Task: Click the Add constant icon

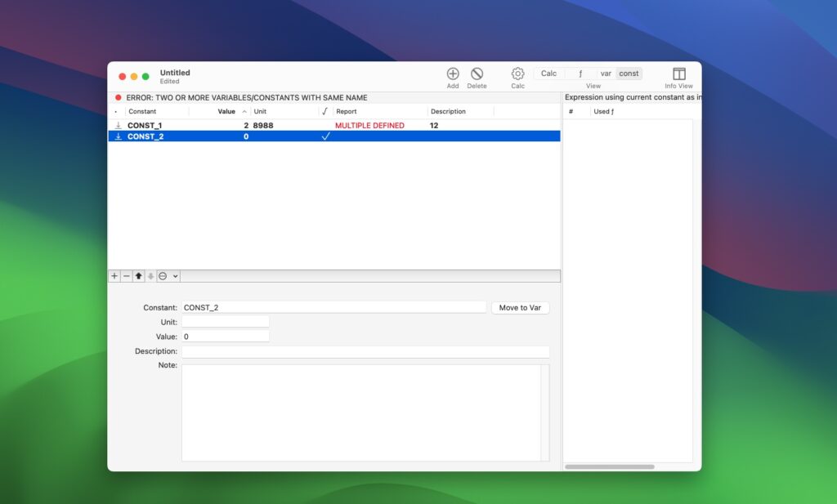Action: tap(452, 72)
